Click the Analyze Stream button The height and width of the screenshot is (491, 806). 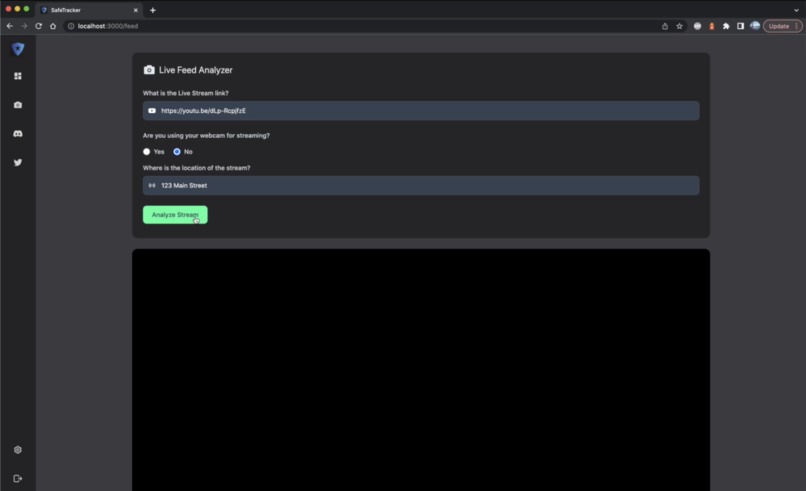point(175,215)
